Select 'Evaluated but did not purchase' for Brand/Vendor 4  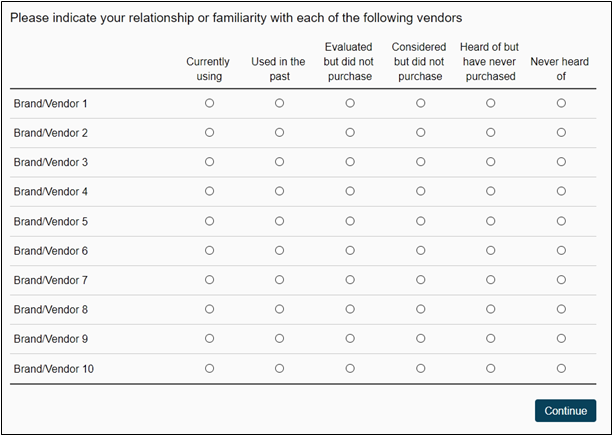click(350, 191)
